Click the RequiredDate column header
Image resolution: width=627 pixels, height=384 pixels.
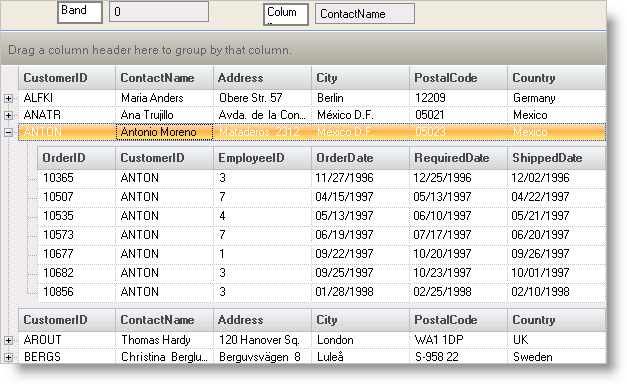point(458,158)
